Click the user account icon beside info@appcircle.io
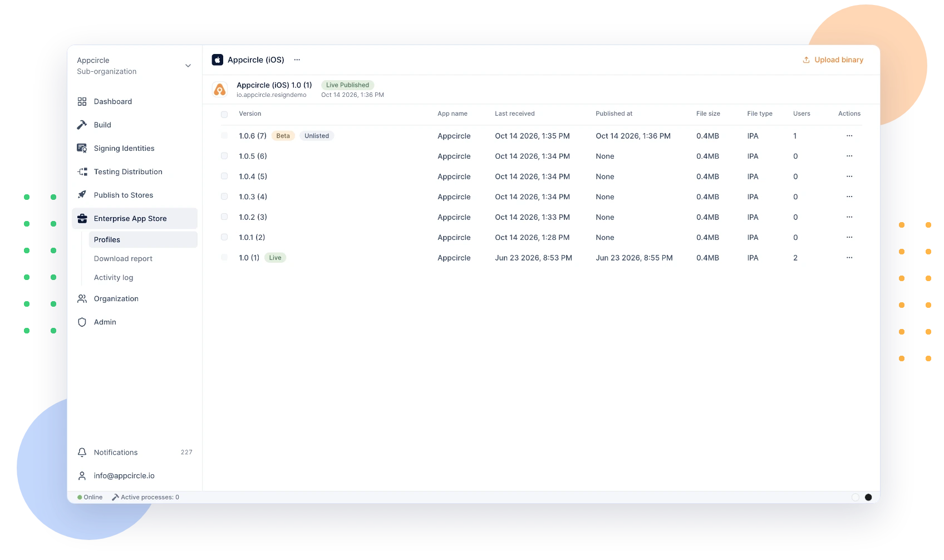 pos(82,475)
